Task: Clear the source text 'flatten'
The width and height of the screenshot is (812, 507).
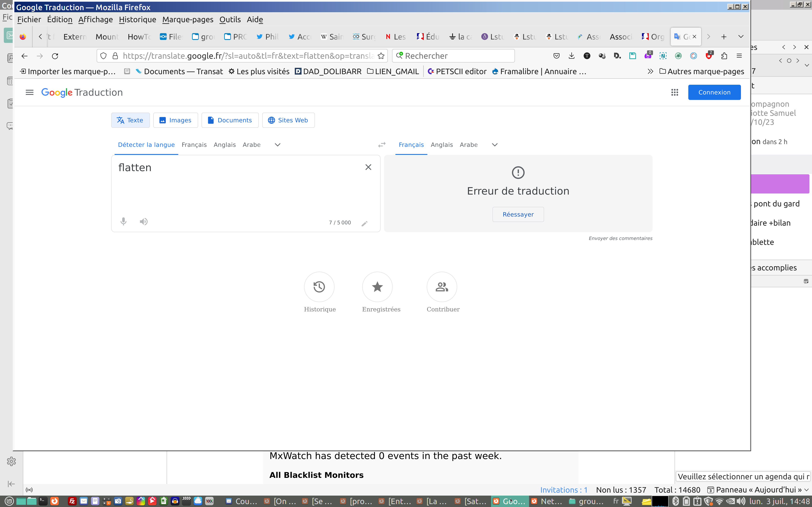Action: (368, 167)
